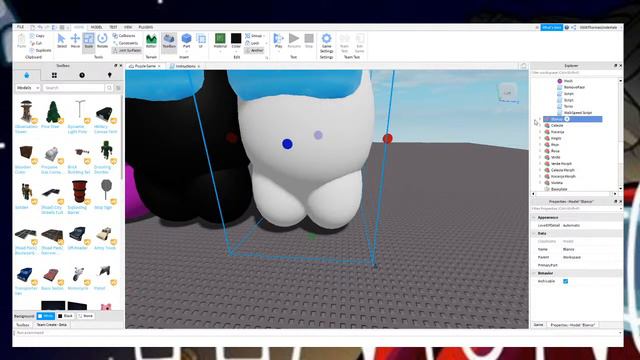Switch to the TEST ribbon tab
The width and height of the screenshot is (640, 360).
113,27
